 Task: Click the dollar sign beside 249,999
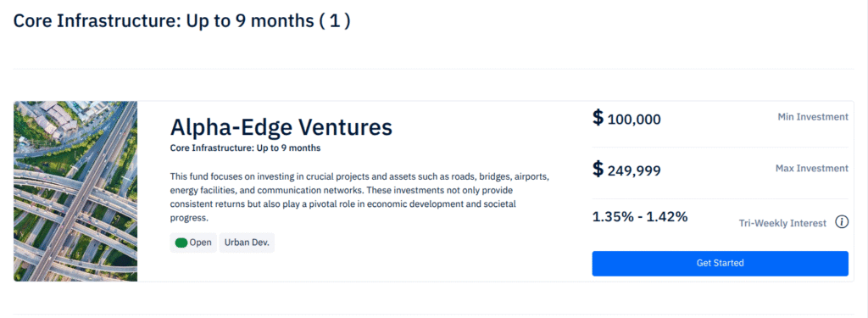click(598, 169)
